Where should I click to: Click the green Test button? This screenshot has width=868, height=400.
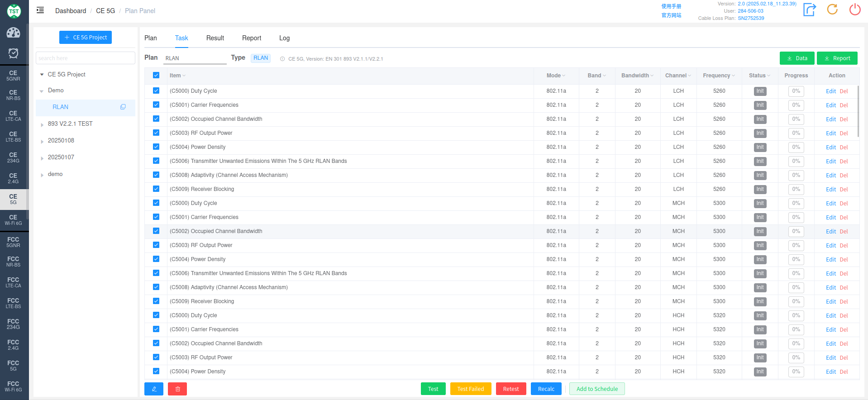coord(433,389)
